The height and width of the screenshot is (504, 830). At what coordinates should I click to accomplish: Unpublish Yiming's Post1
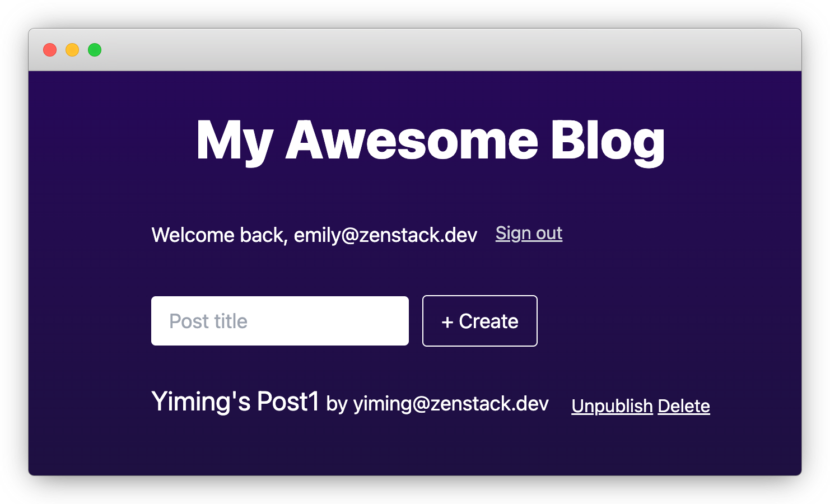coord(612,406)
